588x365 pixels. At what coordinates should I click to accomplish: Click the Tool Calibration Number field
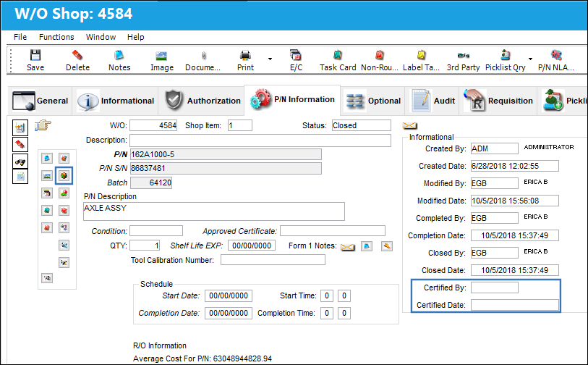273,260
